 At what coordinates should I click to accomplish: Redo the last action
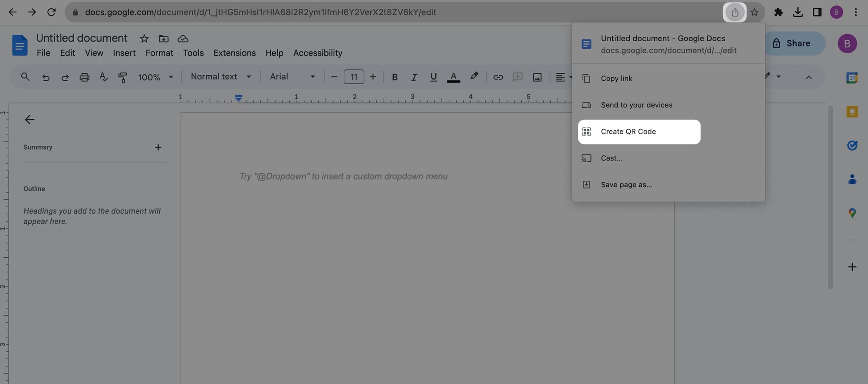point(65,77)
